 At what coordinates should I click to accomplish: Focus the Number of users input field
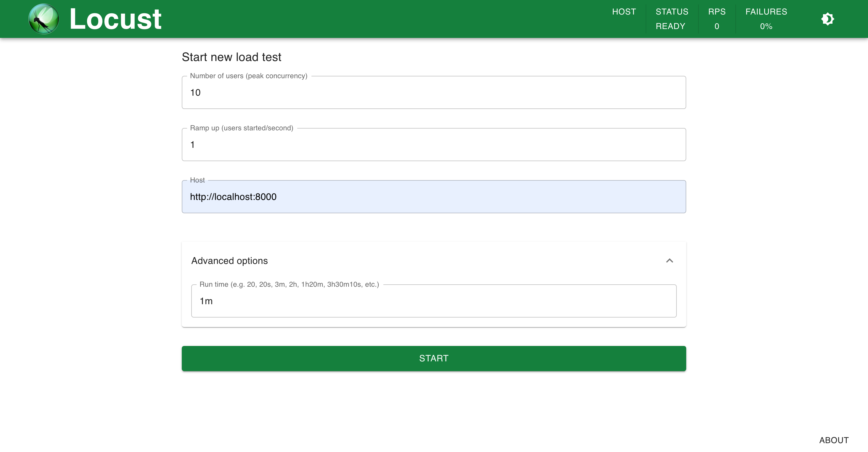coord(433,92)
